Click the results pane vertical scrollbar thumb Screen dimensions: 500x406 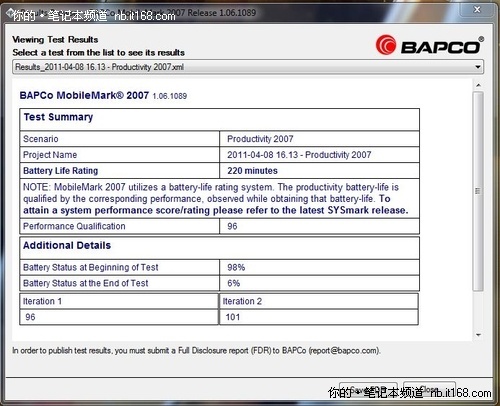click(478, 191)
